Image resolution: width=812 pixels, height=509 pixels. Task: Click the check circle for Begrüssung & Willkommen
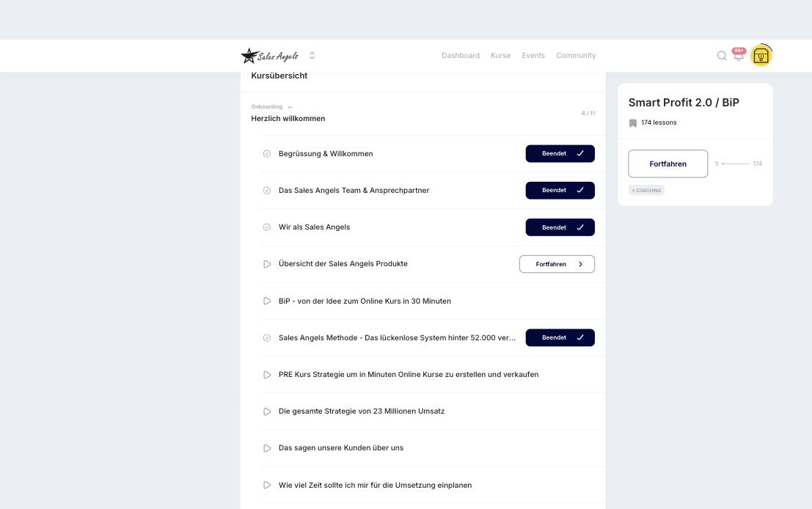pyautogui.click(x=267, y=154)
